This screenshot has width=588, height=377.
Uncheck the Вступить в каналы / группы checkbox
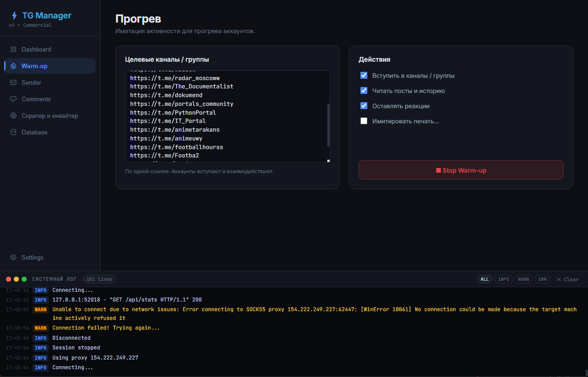click(x=364, y=75)
